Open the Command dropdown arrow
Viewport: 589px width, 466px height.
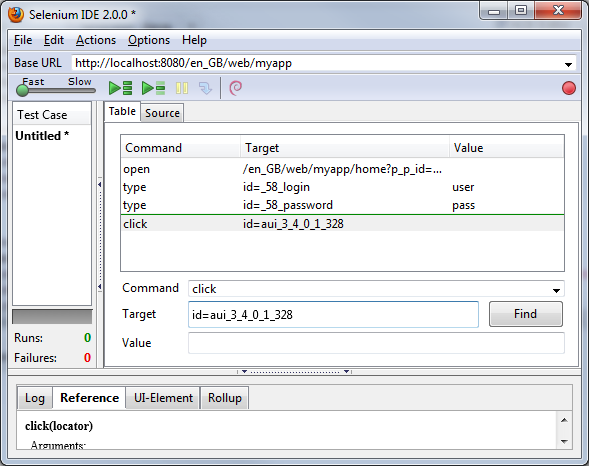pos(556,290)
